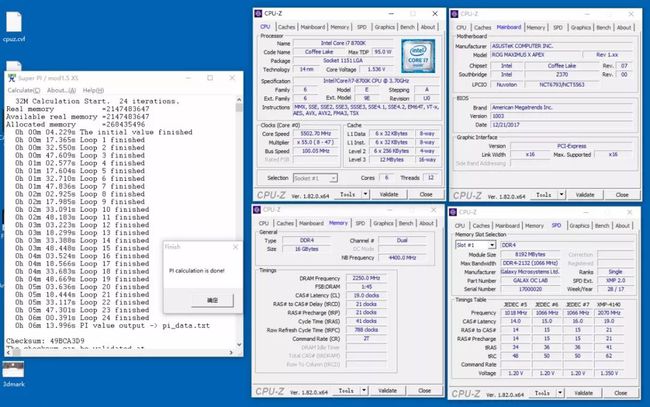
Task: Confirm the PI calculation done dialog
Action: (212, 300)
